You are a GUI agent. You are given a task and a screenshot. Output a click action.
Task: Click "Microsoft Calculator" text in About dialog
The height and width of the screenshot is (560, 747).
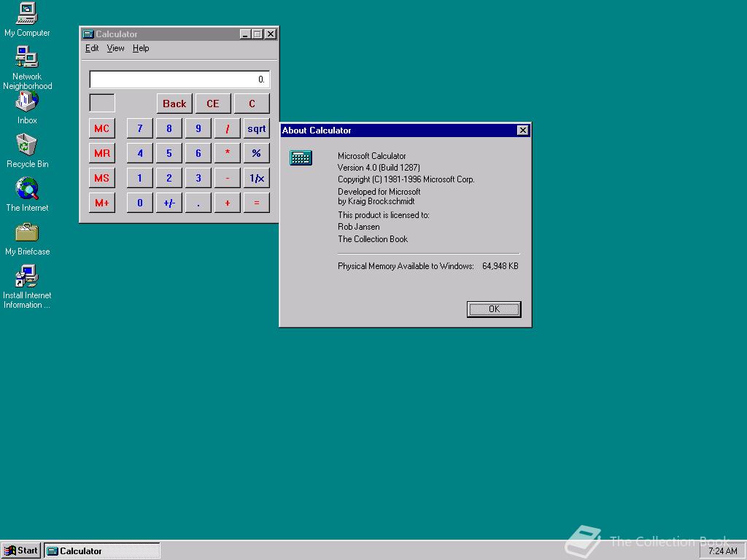pos(371,156)
